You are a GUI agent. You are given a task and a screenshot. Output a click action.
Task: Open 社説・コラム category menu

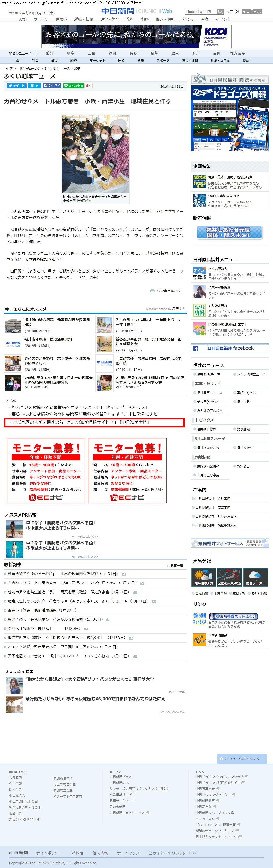pos(220,60)
